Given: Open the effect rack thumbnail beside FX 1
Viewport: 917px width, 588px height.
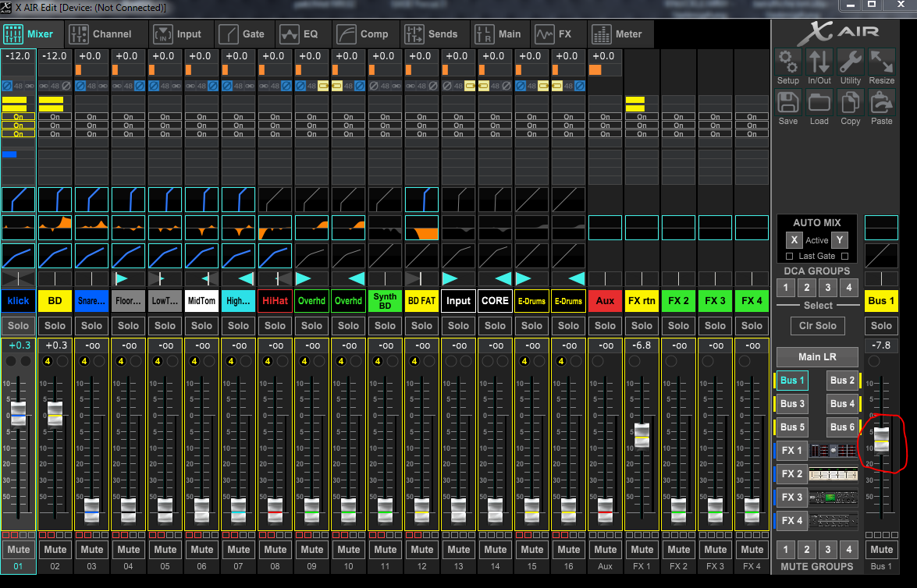Looking at the screenshot, I should pyautogui.click(x=833, y=451).
